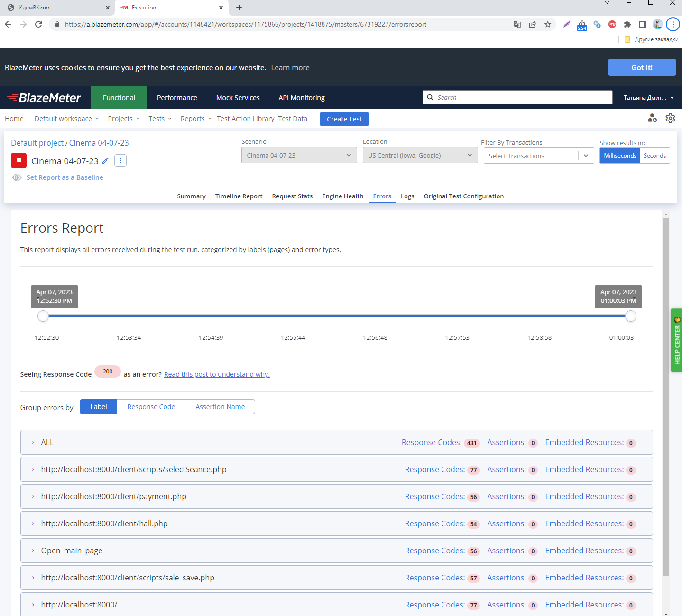The image size is (682, 616).
Task: Switch to the Timeline Report tab
Action: click(x=239, y=196)
